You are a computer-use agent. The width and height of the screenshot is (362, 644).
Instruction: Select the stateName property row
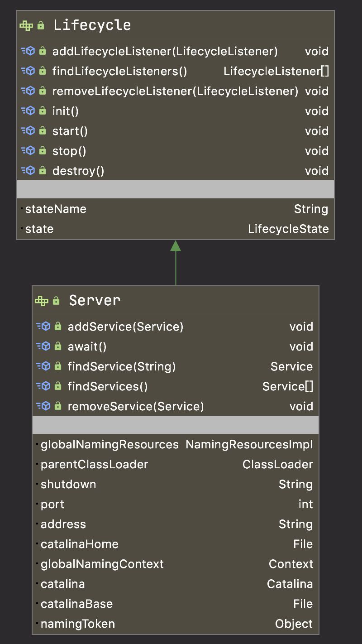point(56,209)
